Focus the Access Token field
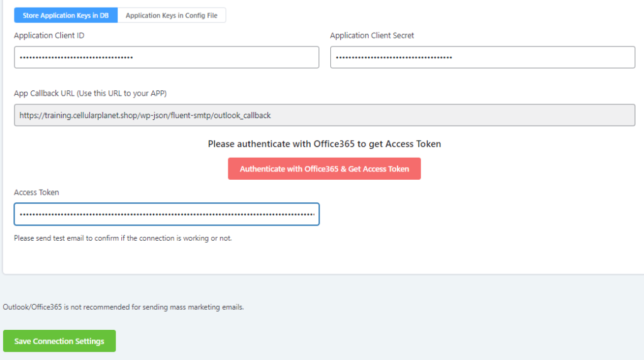This screenshot has height=360, width=644. click(x=166, y=214)
